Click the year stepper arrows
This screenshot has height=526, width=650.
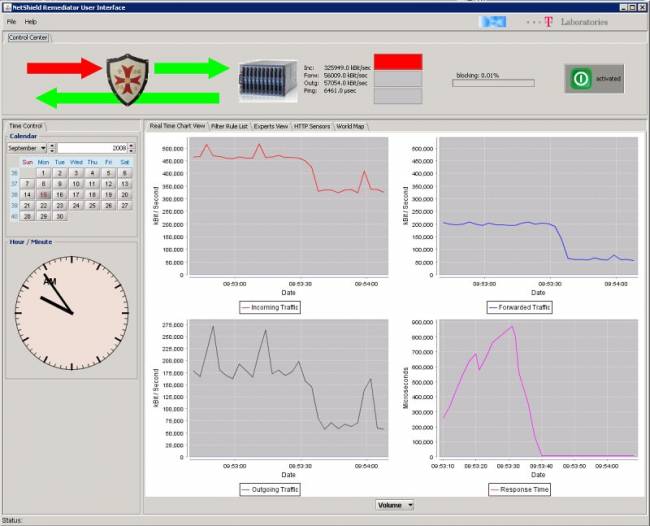(x=131, y=148)
